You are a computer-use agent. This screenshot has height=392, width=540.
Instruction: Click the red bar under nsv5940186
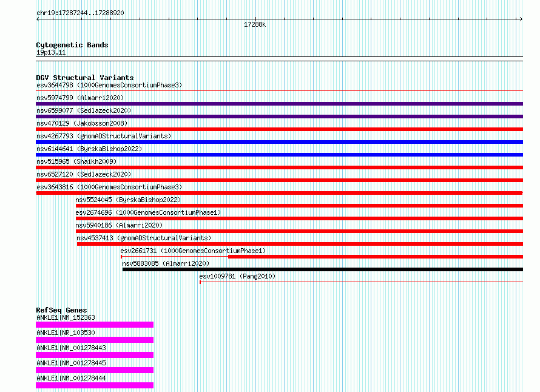tap(299, 231)
